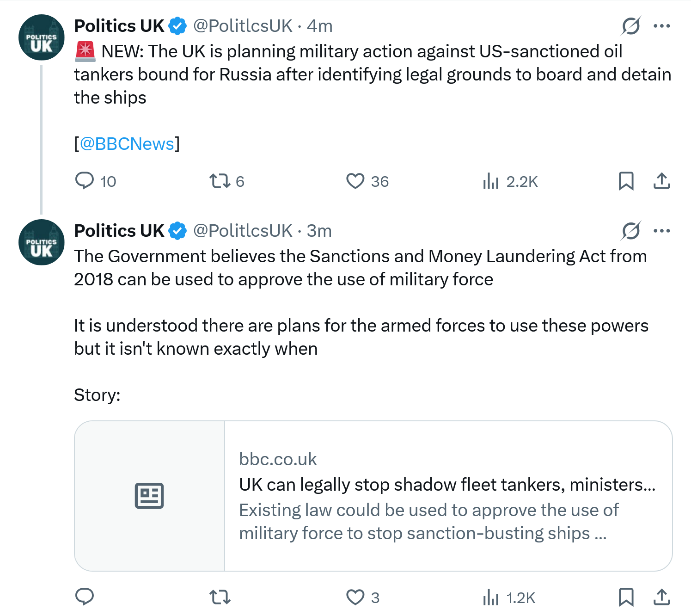Bookmark the second tweet
691x616 pixels.
[626, 597]
